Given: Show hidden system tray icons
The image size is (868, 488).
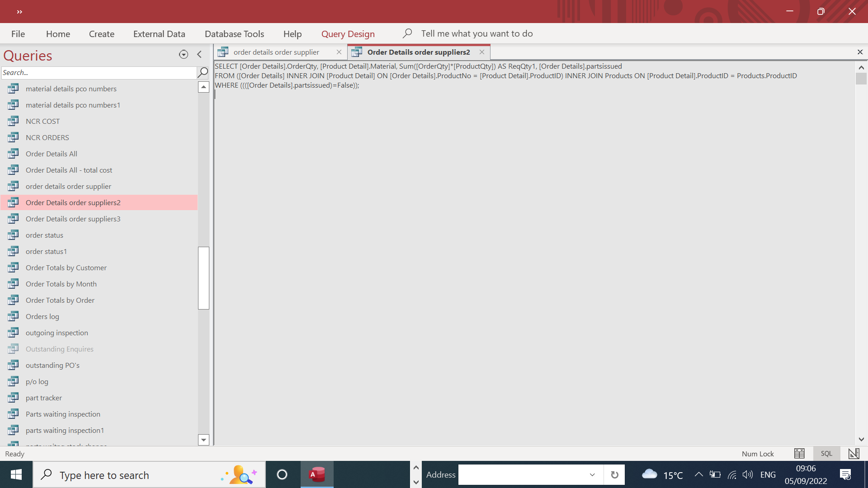Looking at the screenshot, I should (698, 474).
